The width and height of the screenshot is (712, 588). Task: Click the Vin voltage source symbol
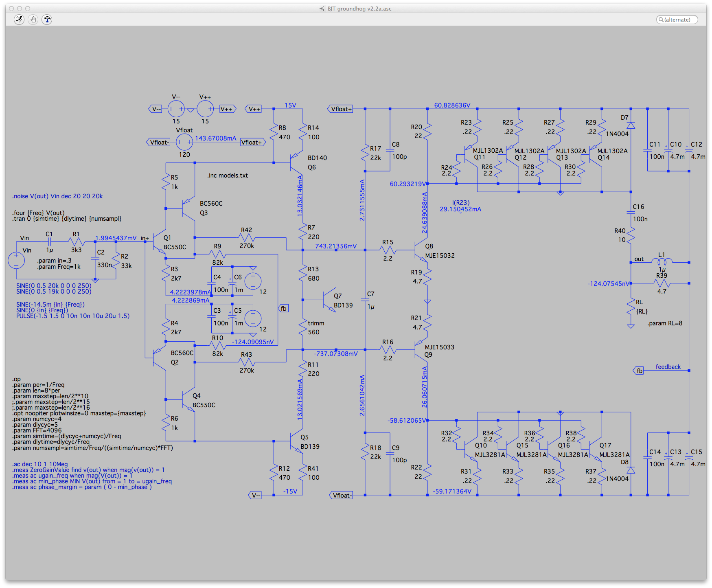(x=16, y=261)
